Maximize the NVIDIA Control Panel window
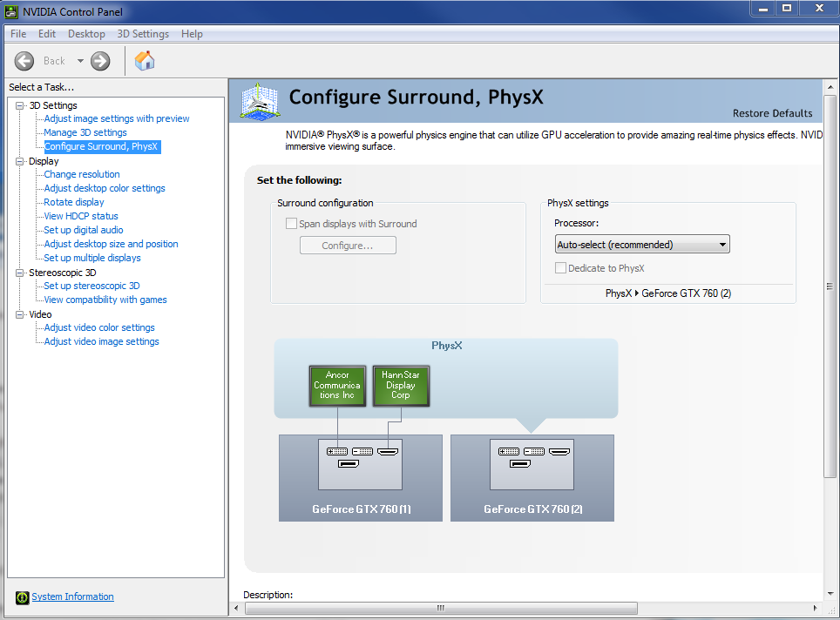 [787, 8]
